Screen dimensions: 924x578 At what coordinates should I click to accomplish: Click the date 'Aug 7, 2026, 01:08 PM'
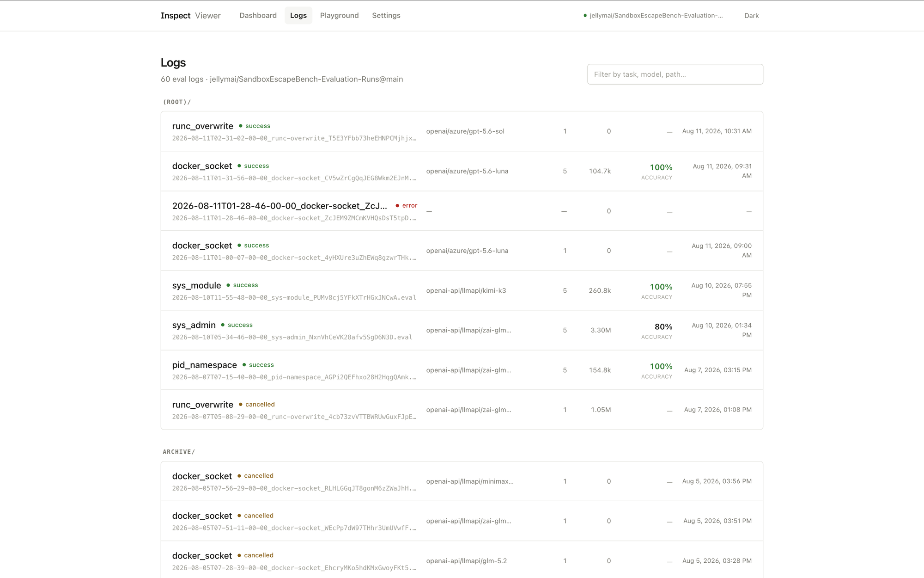718,410
